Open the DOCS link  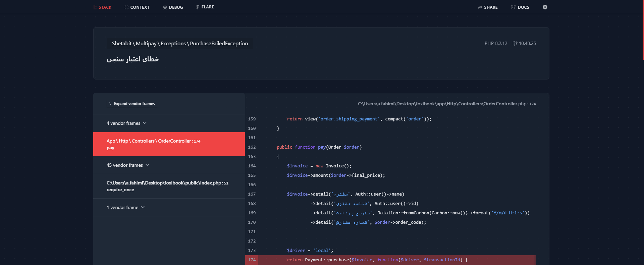520,7
